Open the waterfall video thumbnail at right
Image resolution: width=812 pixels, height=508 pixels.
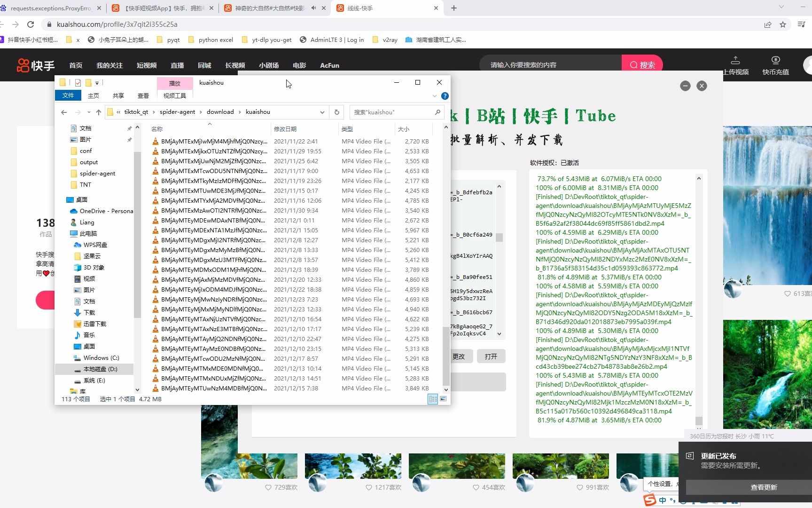(767, 206)
